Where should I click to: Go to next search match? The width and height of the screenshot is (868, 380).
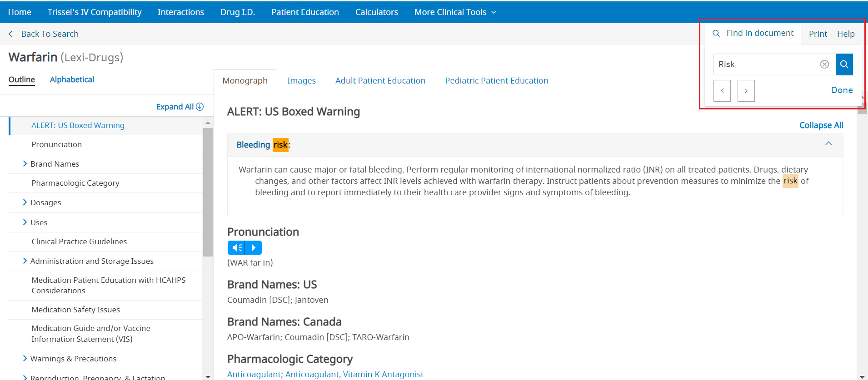point(746,91)
